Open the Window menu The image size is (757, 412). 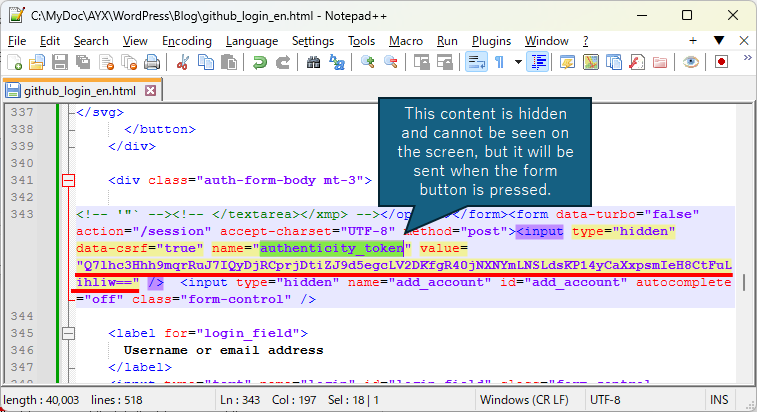[547, 41]
